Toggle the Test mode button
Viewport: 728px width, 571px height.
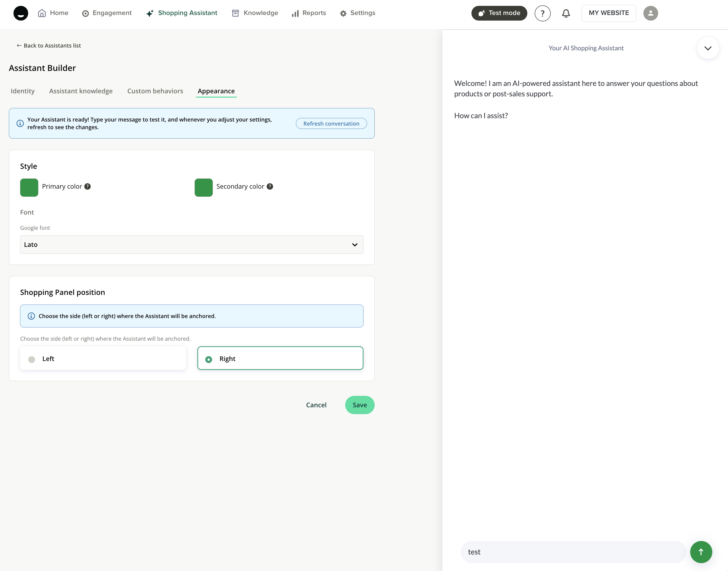pyautogui.click(x=499, y=13)
